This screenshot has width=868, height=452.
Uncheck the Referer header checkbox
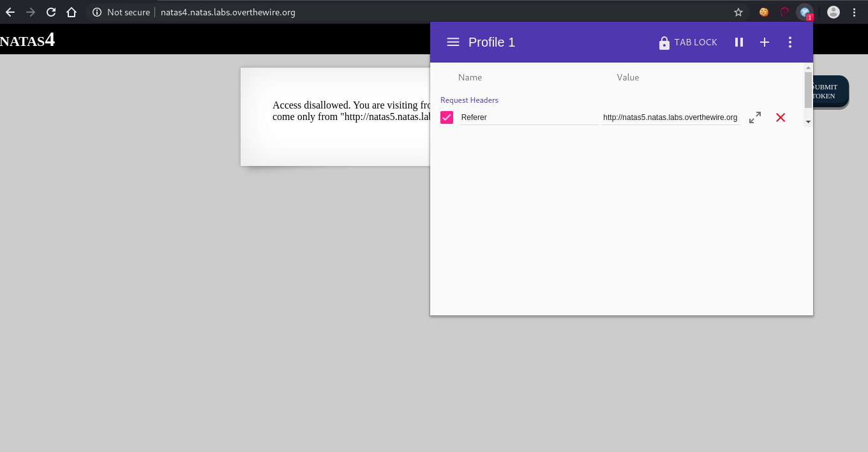(x=447, y=117)
